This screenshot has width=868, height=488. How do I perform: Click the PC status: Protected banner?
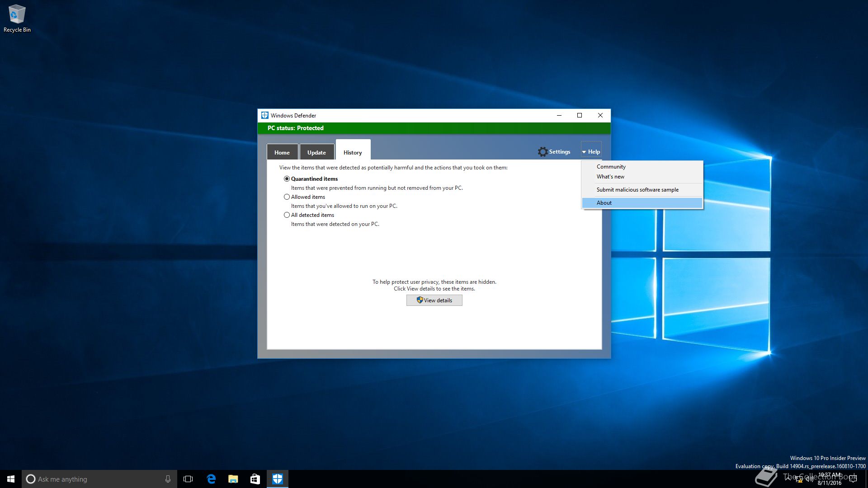click(434, 128)
